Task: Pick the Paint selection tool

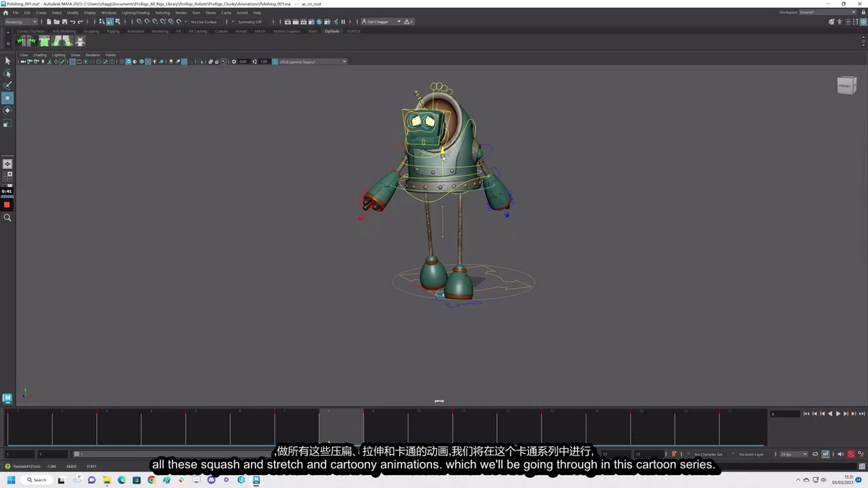Action: click(7, 85)
